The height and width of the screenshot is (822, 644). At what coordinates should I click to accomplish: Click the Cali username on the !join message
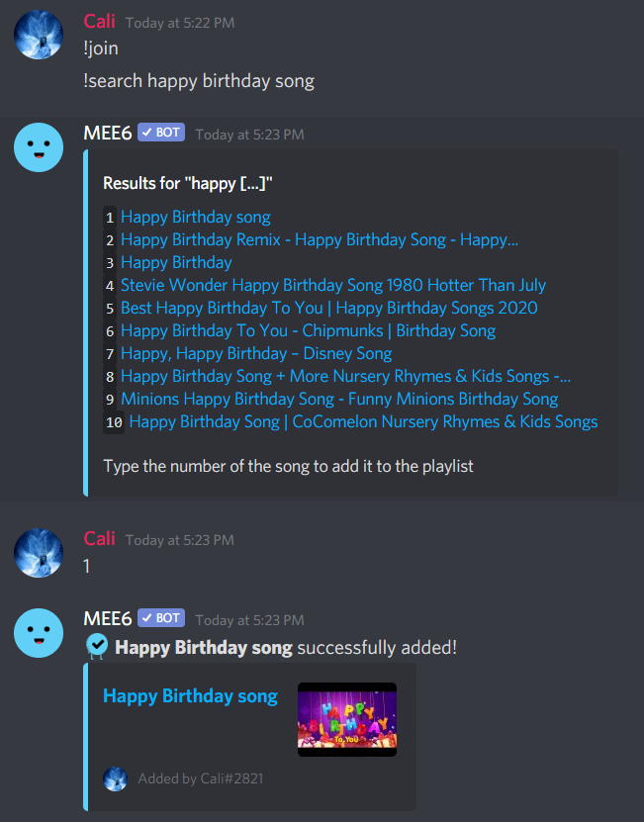click(x=99, y=22)
